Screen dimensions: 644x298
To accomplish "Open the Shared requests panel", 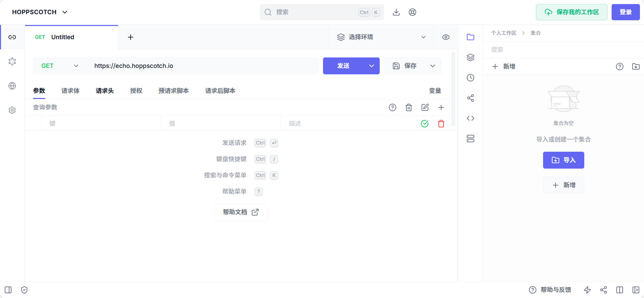I will coord(471,98).
